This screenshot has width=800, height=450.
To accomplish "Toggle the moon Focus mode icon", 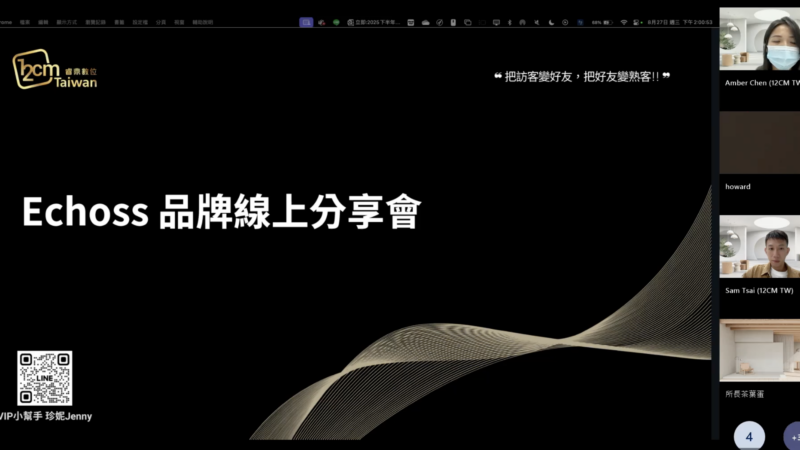I will point(551,22).
